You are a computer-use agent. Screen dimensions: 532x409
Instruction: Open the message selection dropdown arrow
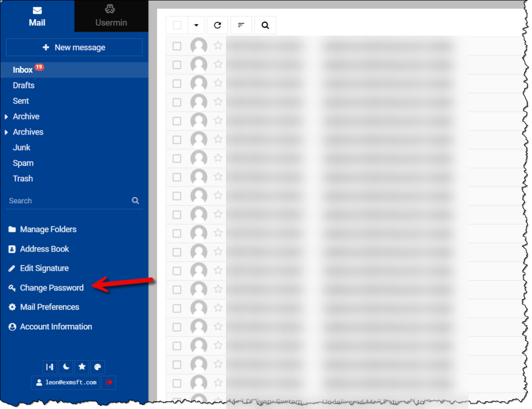point(196,24)
